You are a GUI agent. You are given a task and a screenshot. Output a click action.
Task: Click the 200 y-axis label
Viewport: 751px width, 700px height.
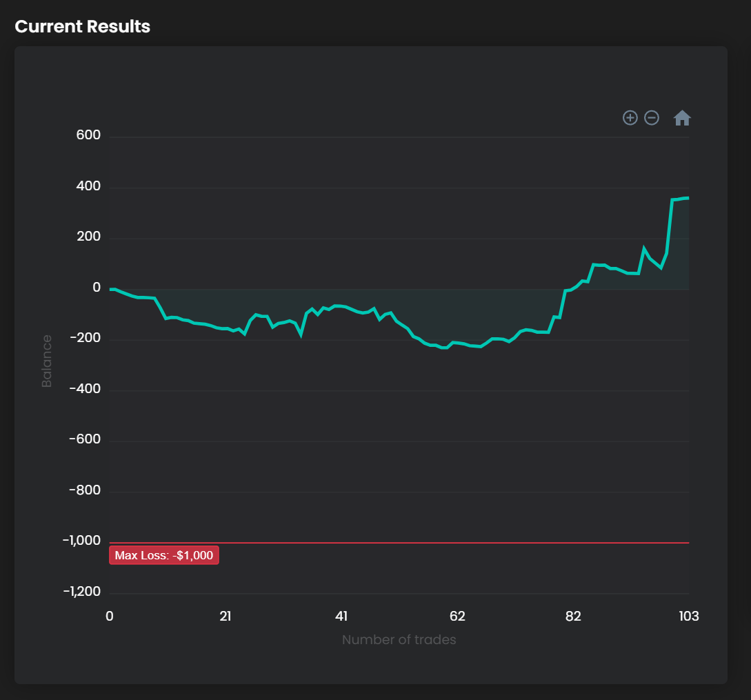click(x=88, y=237)
